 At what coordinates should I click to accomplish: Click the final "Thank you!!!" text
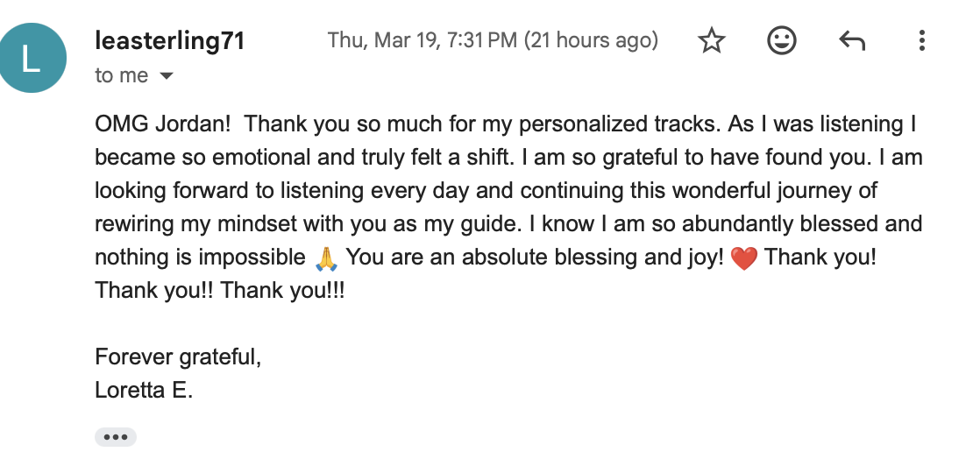(283, 290)
